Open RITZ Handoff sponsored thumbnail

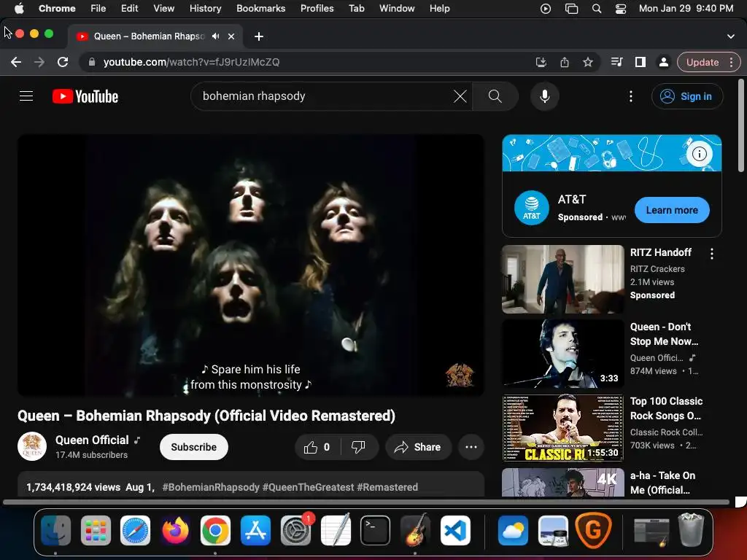(562, 279)
